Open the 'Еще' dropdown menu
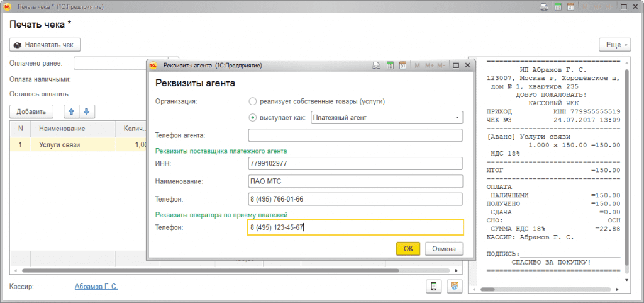The width and height of the screenshot is (644, 303). (614, 45)
